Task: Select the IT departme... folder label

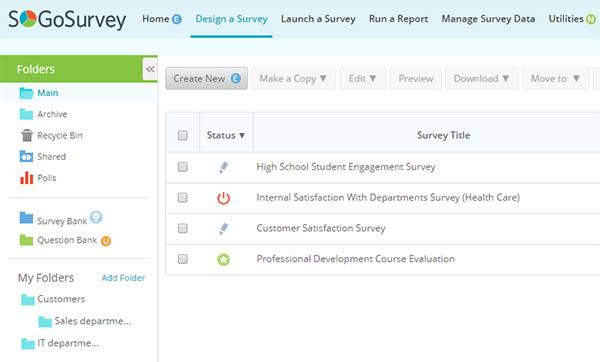Action: click(x=68, y=343)
